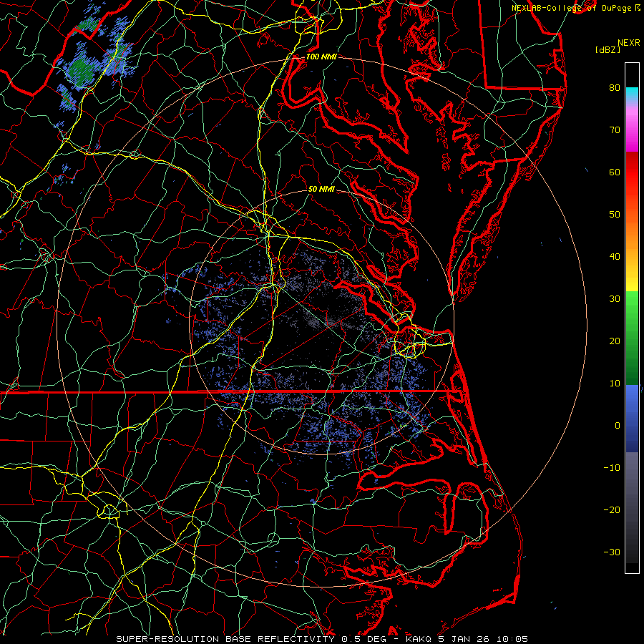Click the 40 value on the dBZ scale
644x644 pixels.
615,257
